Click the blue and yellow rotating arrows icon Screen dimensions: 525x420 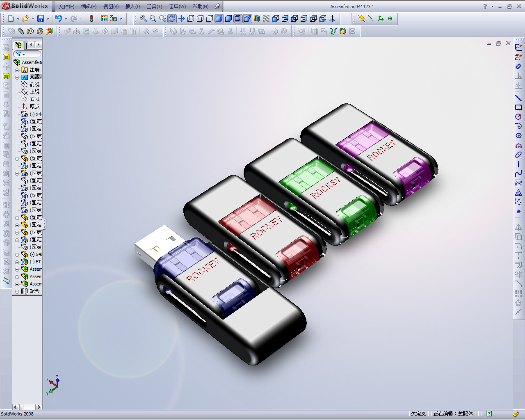[40, 31]
